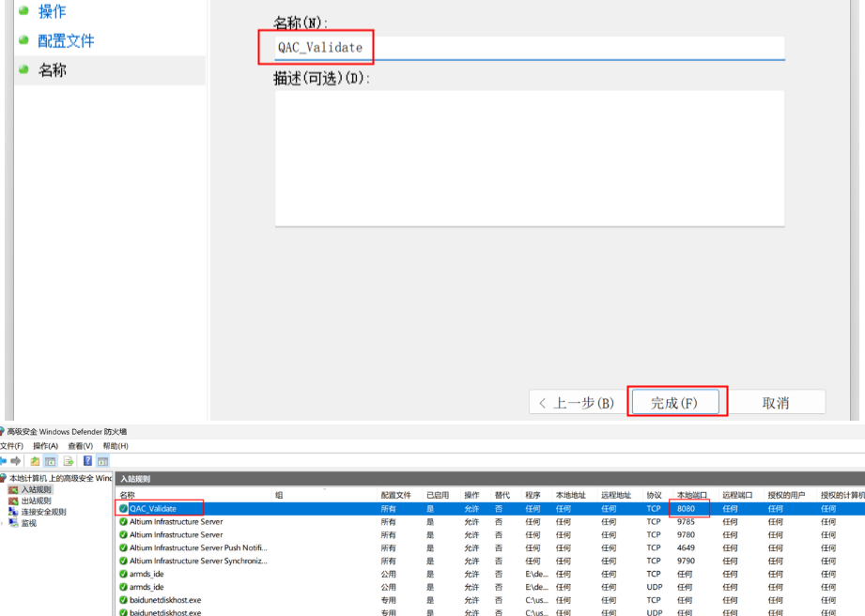Open the 操作(A) menu in menu bar
This screenshot has height=616, width=865.
45,446
